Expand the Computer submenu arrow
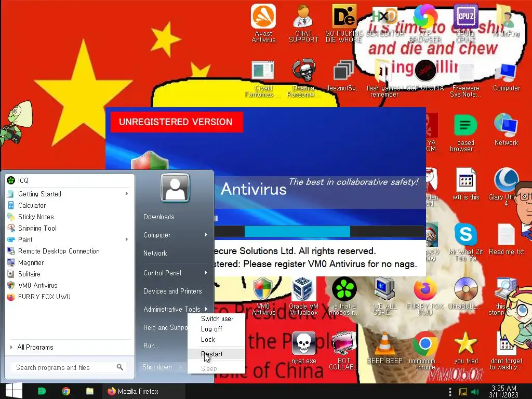The width and height of the screenshot is (532, 399). (x=206, y=235)
